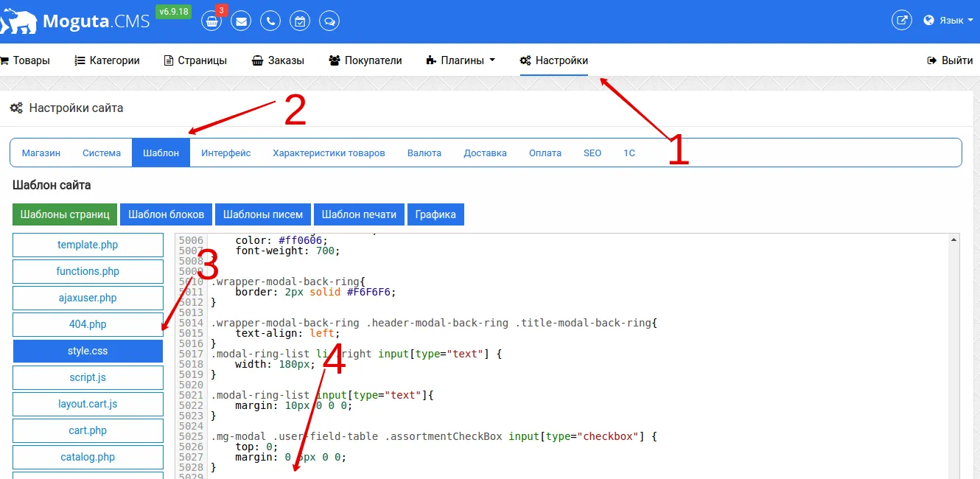Switch to the Магазин settings tab
Viewport: 980px width, 479px height.
point(41,153)
